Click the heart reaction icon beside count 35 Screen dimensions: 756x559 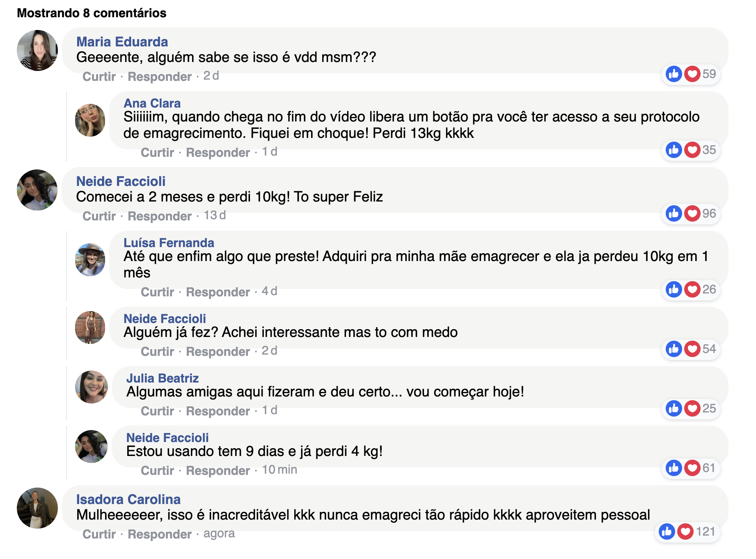pos(692,150)
